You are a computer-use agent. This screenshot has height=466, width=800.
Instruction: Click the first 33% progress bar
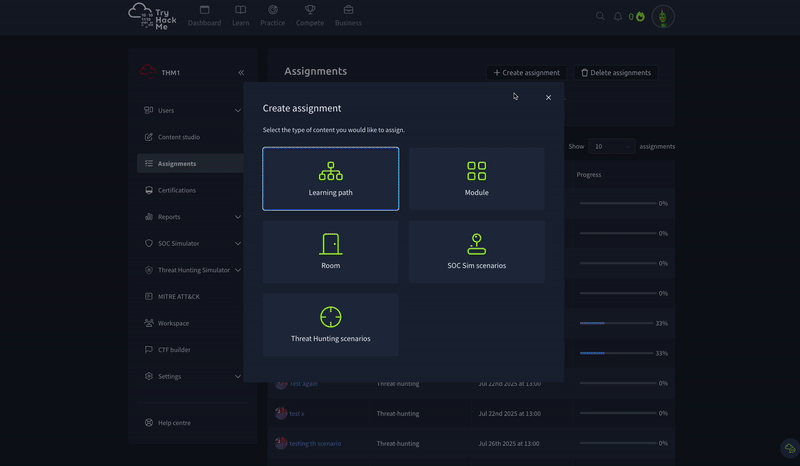[x=616, y=323]
